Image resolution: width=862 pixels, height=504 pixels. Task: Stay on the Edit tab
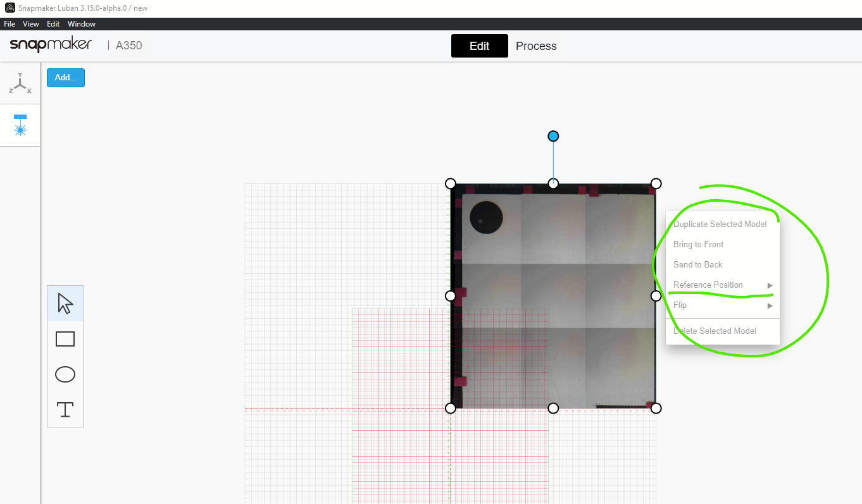coord(479,46)
